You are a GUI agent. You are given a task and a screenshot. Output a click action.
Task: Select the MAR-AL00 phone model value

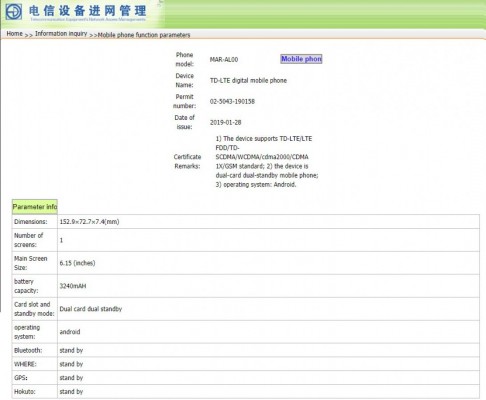point(224,60)
